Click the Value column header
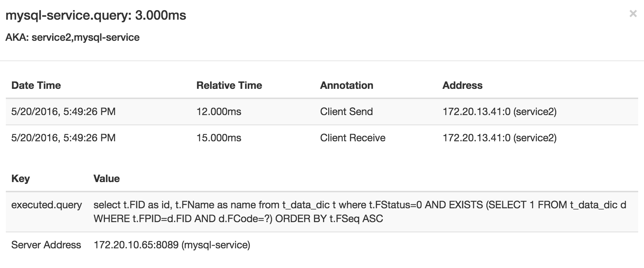The image size is (644, 268). coord(106,178)
